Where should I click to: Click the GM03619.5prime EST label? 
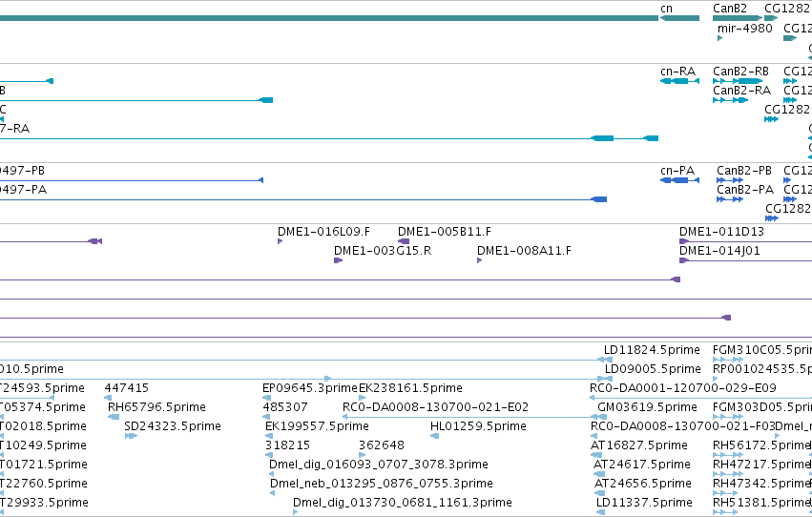(647, 407)
